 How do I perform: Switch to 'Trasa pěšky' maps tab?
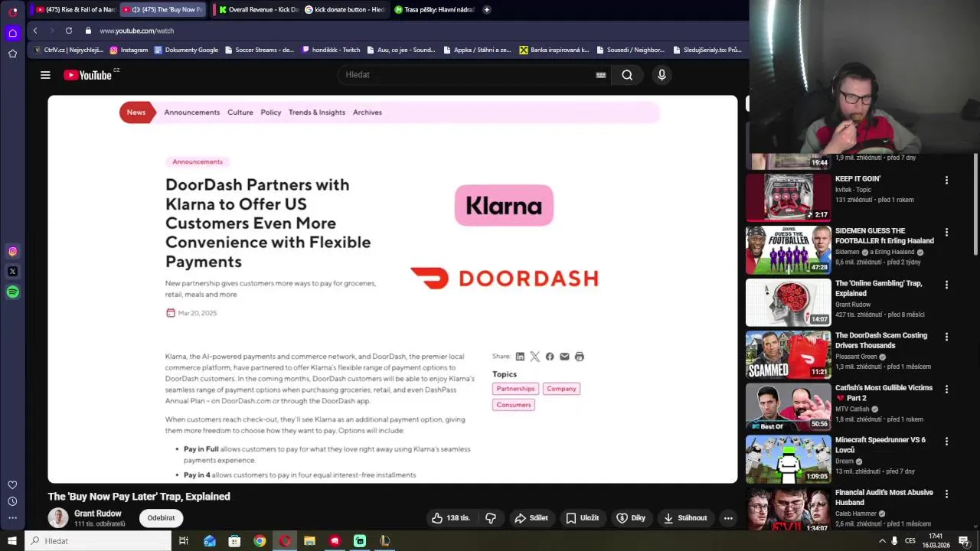click(x=433, y=9)
